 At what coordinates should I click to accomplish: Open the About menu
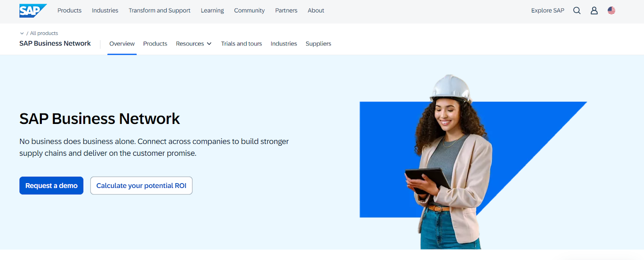[316, 10]
